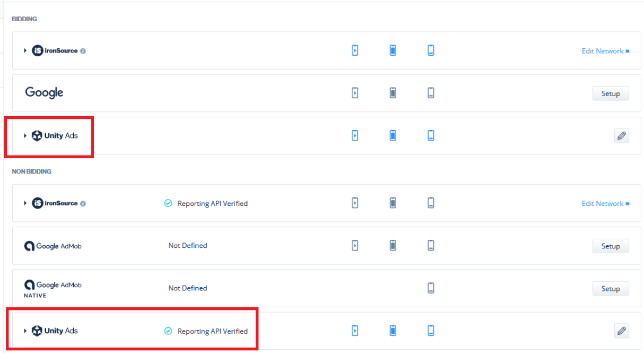Click the banner icon in Bidding Unity Ads row
Image resolution: width=644 pixels, height=354 pixels.
click(x=431, y=135)
